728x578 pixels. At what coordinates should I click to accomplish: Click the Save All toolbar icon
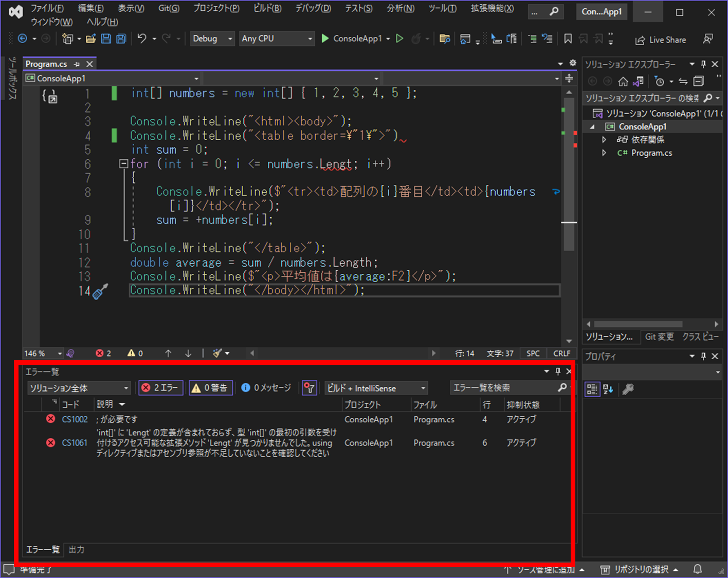pos(121,39)
